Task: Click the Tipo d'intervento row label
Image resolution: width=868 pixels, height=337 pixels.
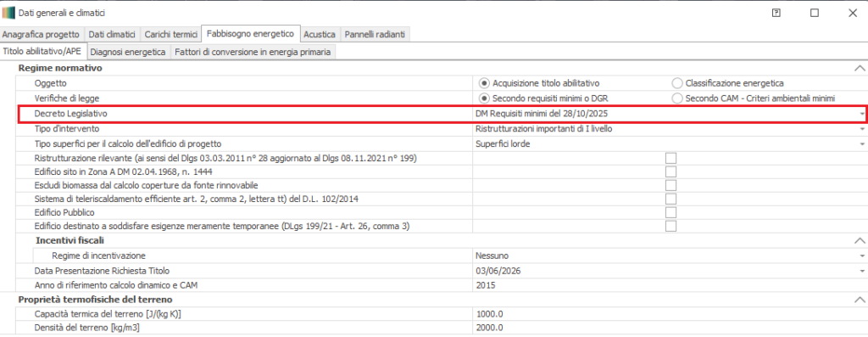Action: tap(66, 129)
